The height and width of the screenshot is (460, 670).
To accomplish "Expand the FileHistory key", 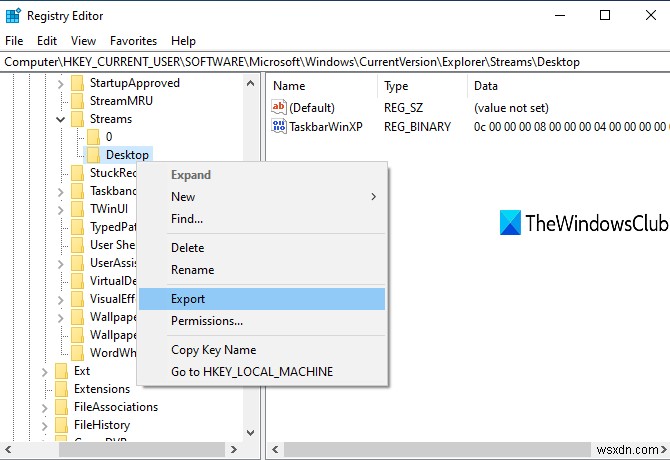I will [x=44, y=426].
